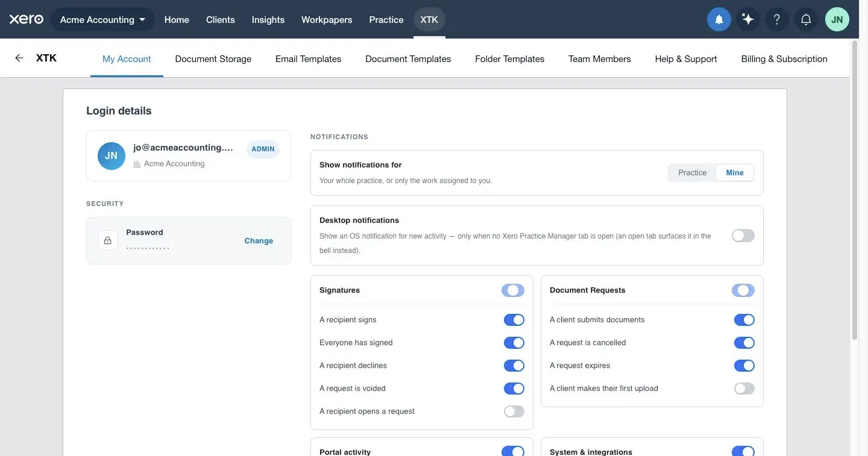Open the blue notification bell icon
The height and width of the screenshot is (456, 868).
[719, 19]
